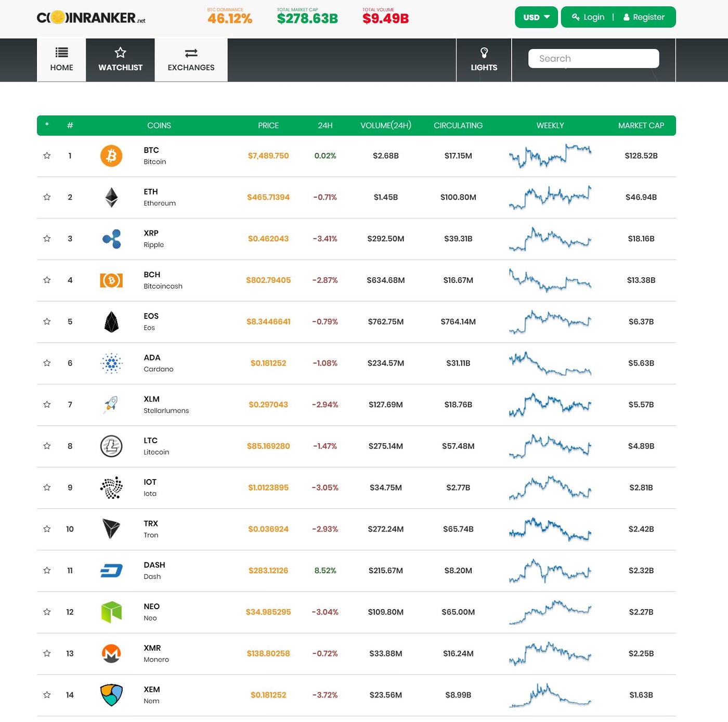The image size is (728, 722).
Task: Open the Monero name link
Action: point(156,660)
